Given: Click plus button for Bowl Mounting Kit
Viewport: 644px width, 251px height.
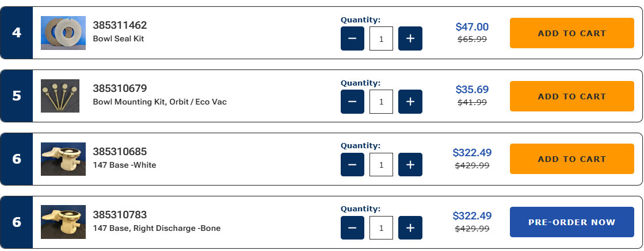Looking at the screenshot, I should pos(410,102).
